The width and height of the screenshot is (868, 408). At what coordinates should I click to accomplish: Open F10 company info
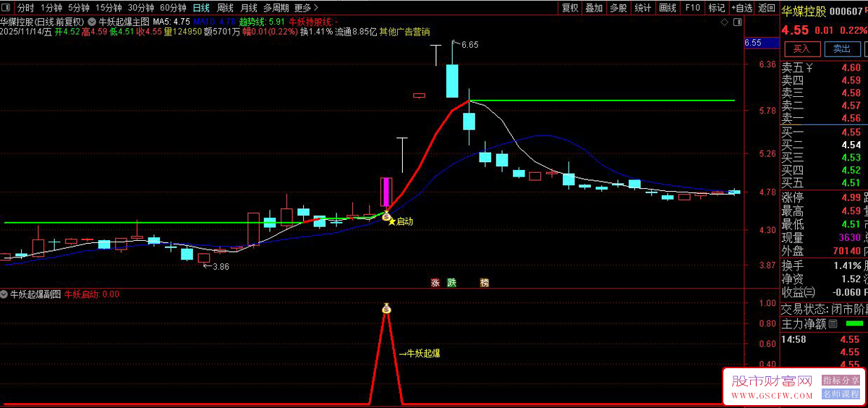692,8
